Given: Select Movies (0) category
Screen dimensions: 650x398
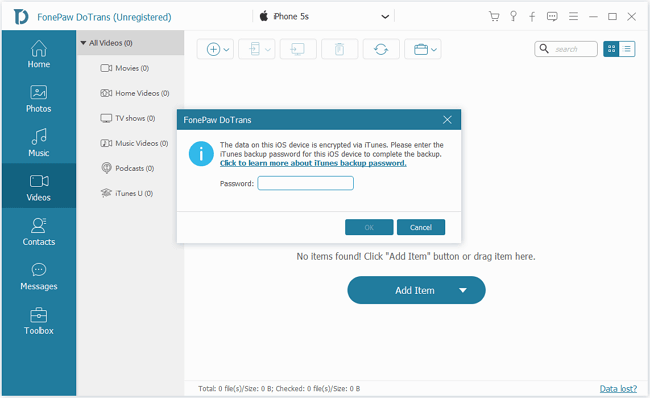Looking at the screenshot, I should (124, 68).
